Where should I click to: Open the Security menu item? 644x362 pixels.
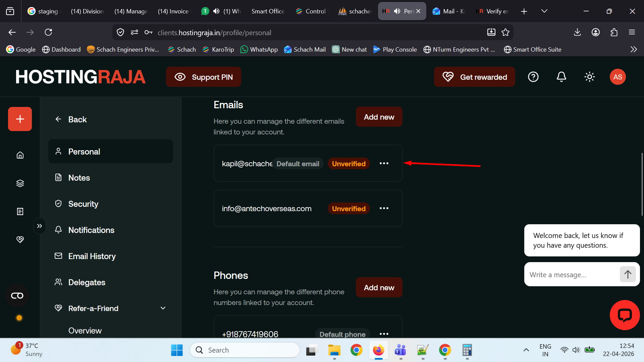[83, 204]
